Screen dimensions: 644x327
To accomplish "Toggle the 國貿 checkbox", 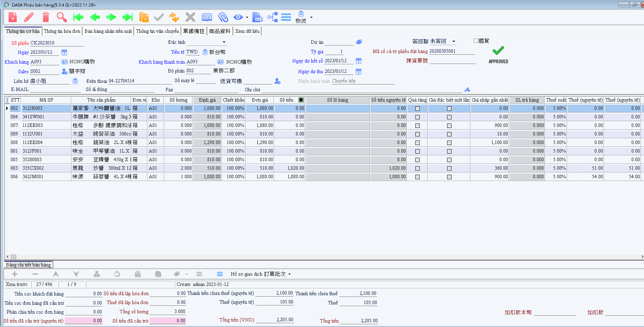I will pyautogui.click(x=475, y=41).
